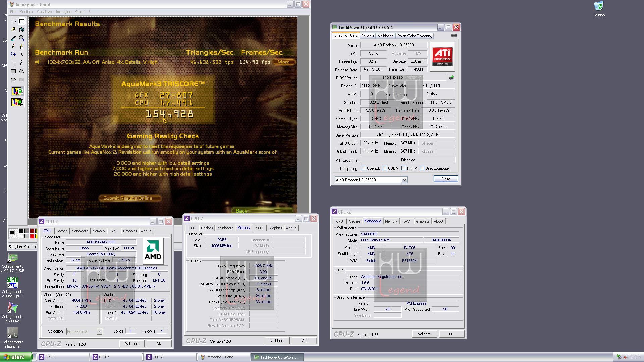Viewport: 644px width, 362px height.
Task: Select the Rounded Rectangle shape tool
Action: 22,79
